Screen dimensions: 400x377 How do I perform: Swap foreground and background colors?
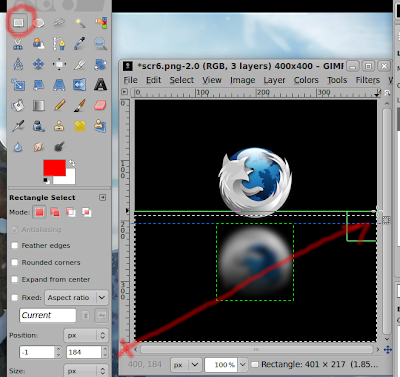(x=72, y=163)
